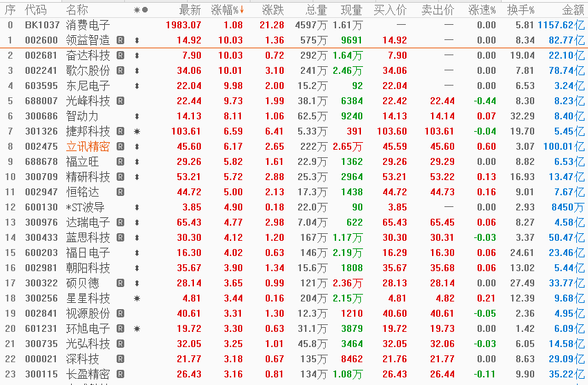Image resolution: width=588 pixels, height=385 pixels.
Task: Click the asterisk marker for 捷邦科技
Action: 137,132
